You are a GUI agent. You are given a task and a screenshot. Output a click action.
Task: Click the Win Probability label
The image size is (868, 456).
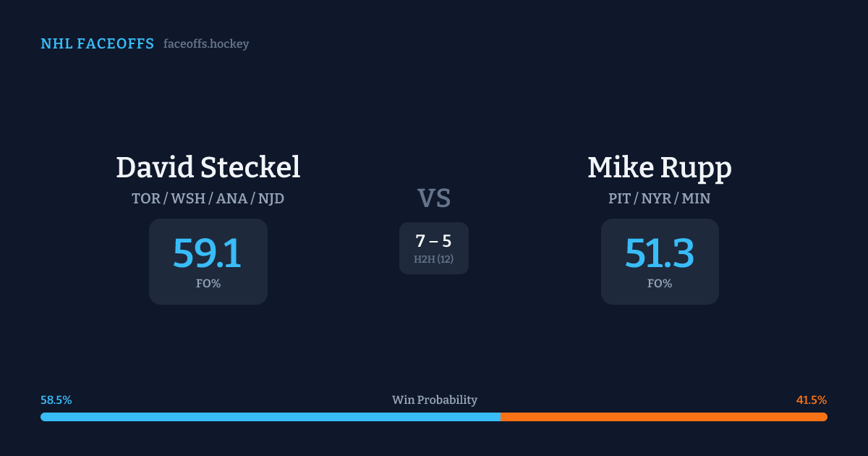(435, 400)
